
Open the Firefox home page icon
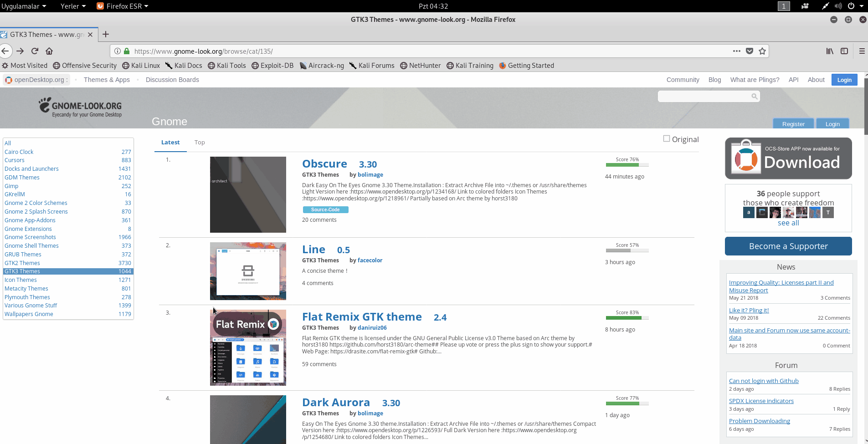pos(49,51)
